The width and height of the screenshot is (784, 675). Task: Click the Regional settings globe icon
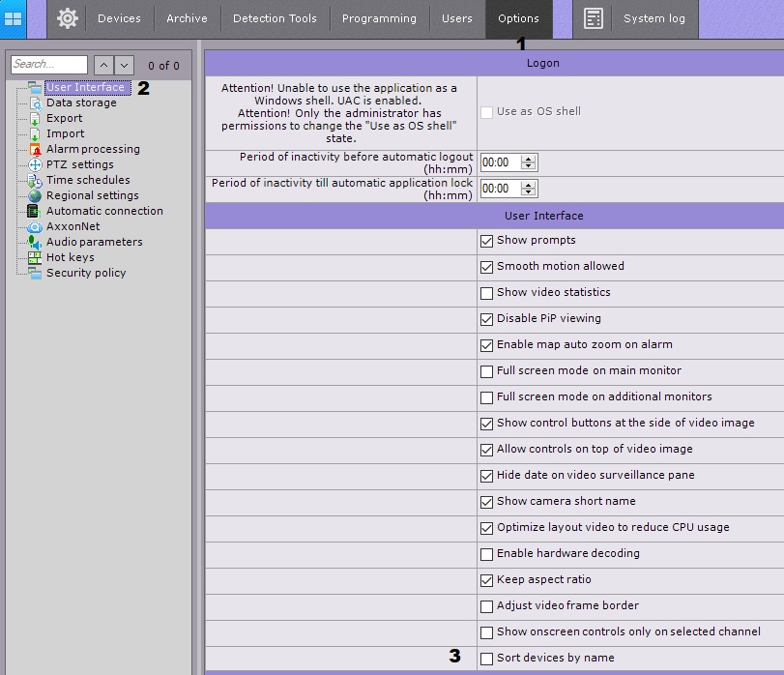tap(35, 195)
